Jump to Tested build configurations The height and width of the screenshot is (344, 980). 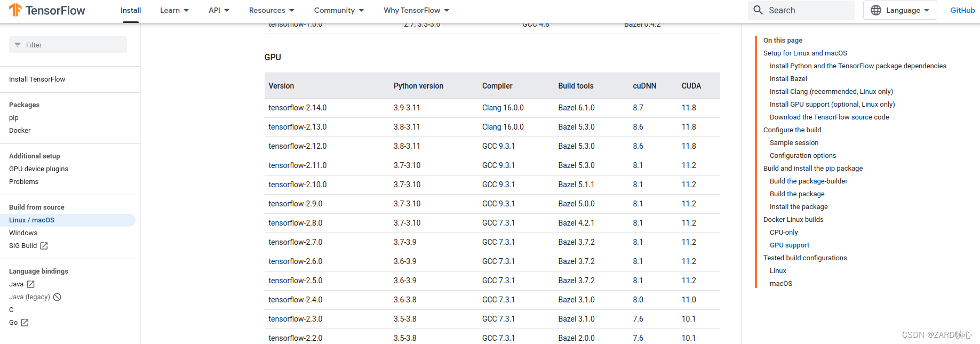pyautogui.click(x=805, y=258)
